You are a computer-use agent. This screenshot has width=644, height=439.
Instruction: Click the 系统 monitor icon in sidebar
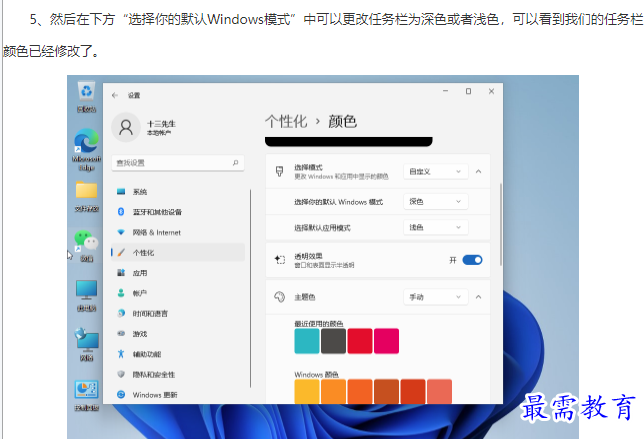[x=121, y=191]
